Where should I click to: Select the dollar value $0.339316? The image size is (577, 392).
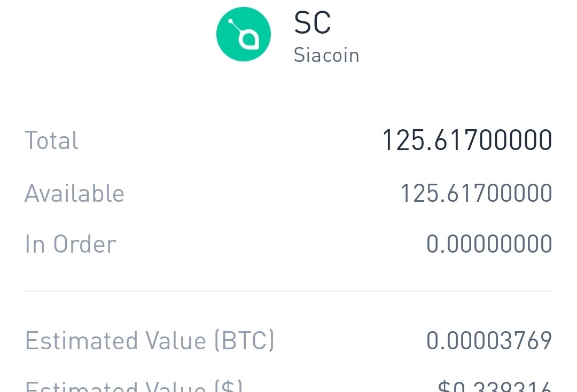(495, 386)
